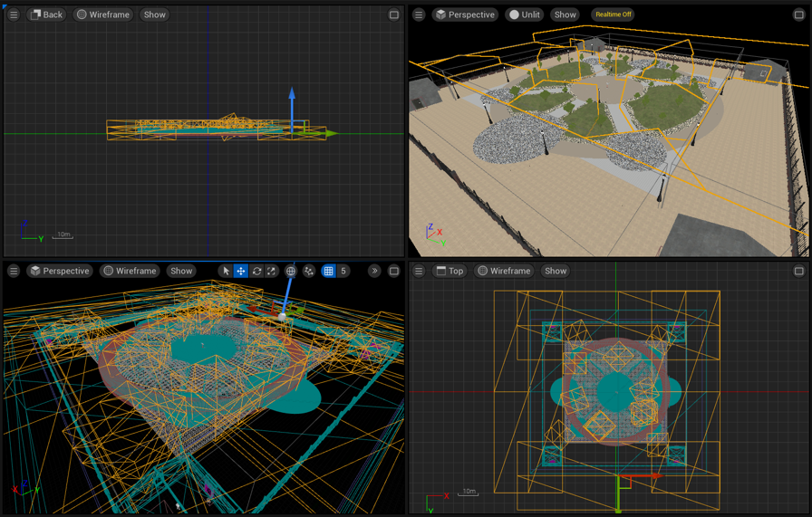Open the Top viewport hamburger options menu
This screenshot has height=517, width=812.
419,271
